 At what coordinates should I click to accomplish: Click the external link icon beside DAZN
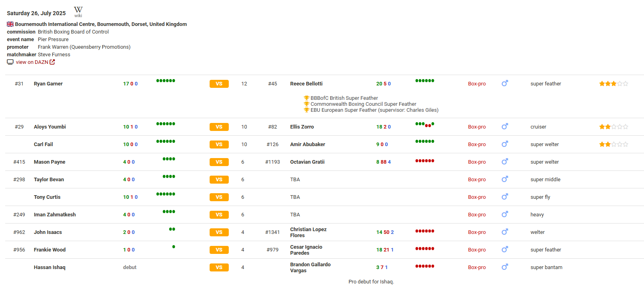point(52,62)
